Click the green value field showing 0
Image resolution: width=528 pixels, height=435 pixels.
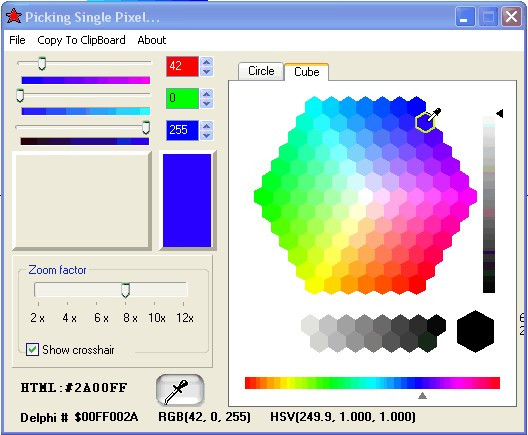[182, 98]
